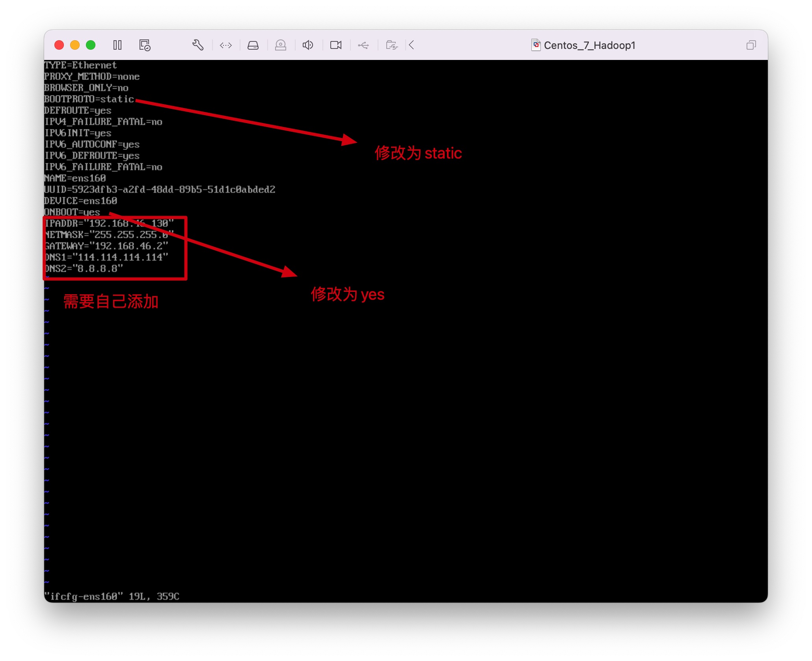Pause the virtual machine with the pause icon
The width and height of the screenshot is (812, 661).
coord(117,45)
